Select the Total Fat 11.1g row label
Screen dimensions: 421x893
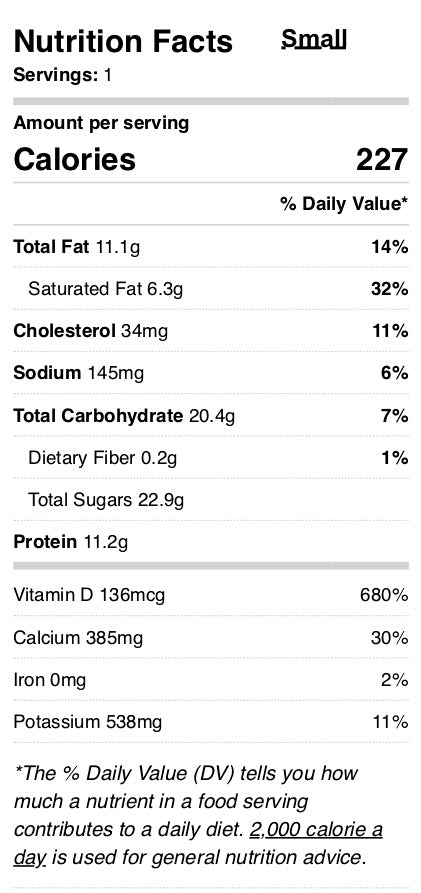[x=76, y=247]
